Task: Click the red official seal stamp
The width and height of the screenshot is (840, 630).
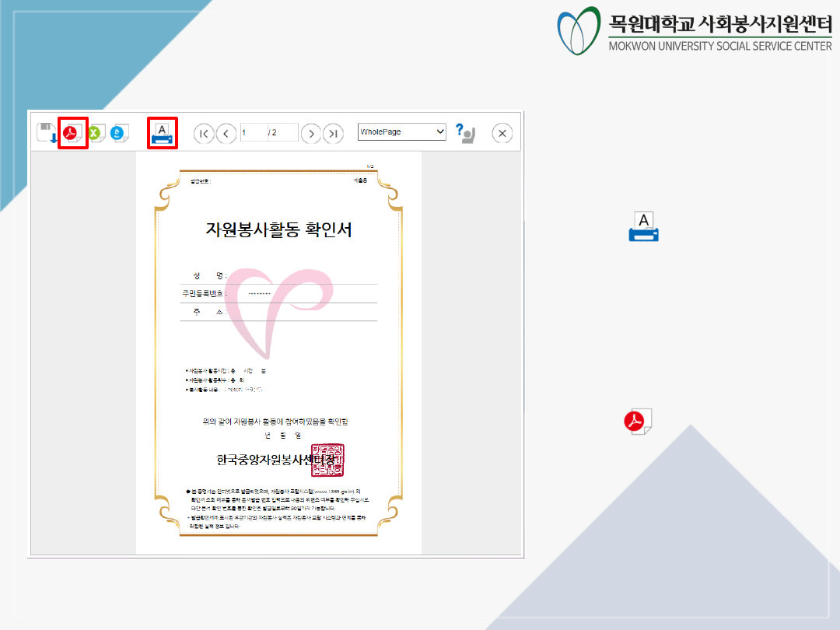Action: (327, 460)
